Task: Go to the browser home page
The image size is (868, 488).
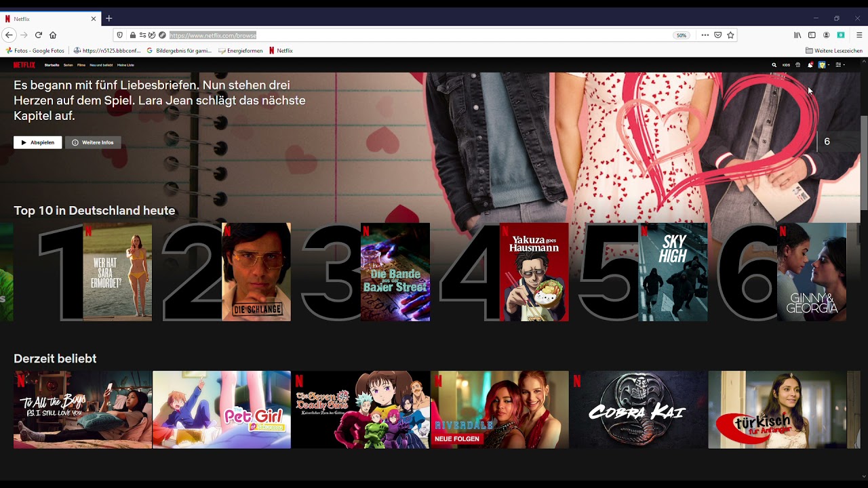Action: (53, 35)
